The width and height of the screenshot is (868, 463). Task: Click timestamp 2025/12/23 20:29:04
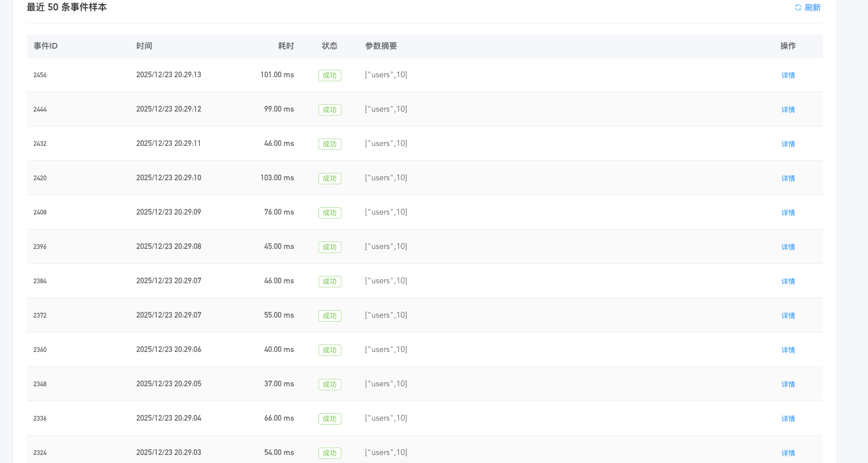coord(169,418)
